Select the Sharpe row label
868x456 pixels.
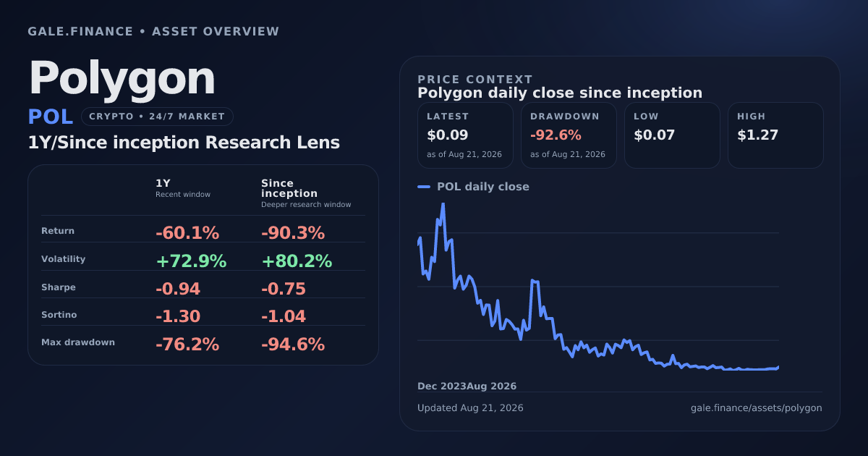click(x=59, y=287)
